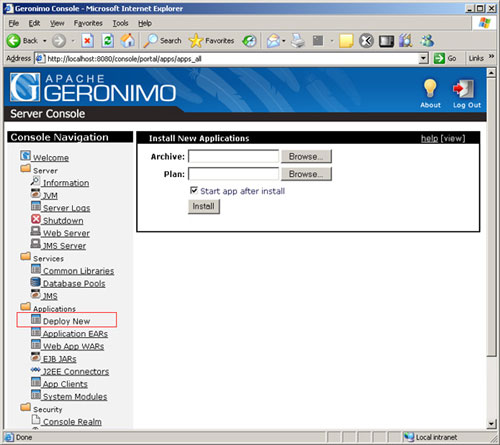Open the Web Server link

click(66, 233)
